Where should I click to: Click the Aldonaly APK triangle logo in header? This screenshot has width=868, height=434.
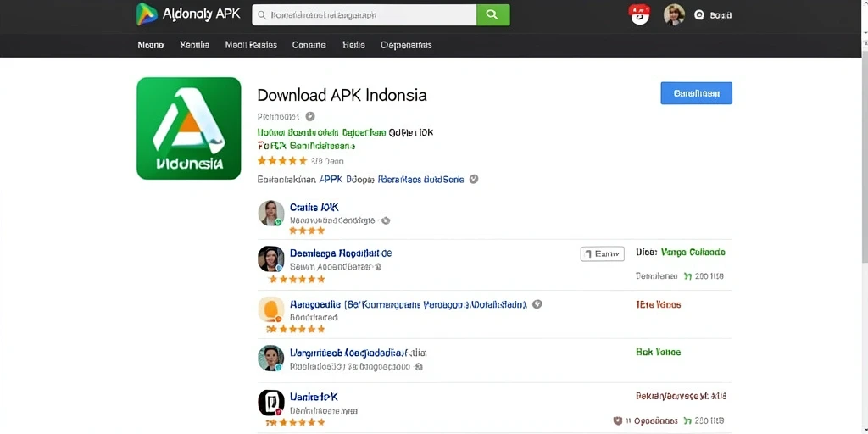[147, 14]
